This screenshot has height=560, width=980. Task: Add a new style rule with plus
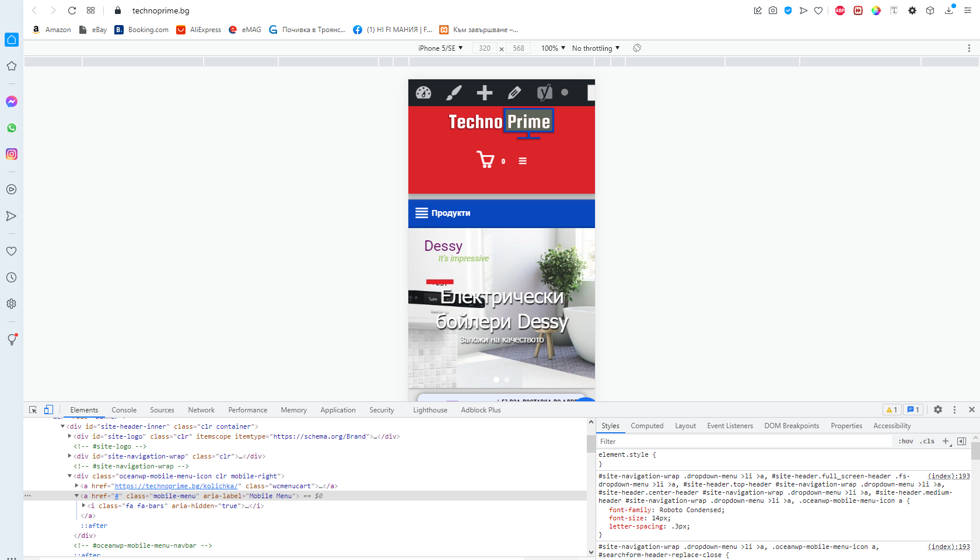coord(946,441)
